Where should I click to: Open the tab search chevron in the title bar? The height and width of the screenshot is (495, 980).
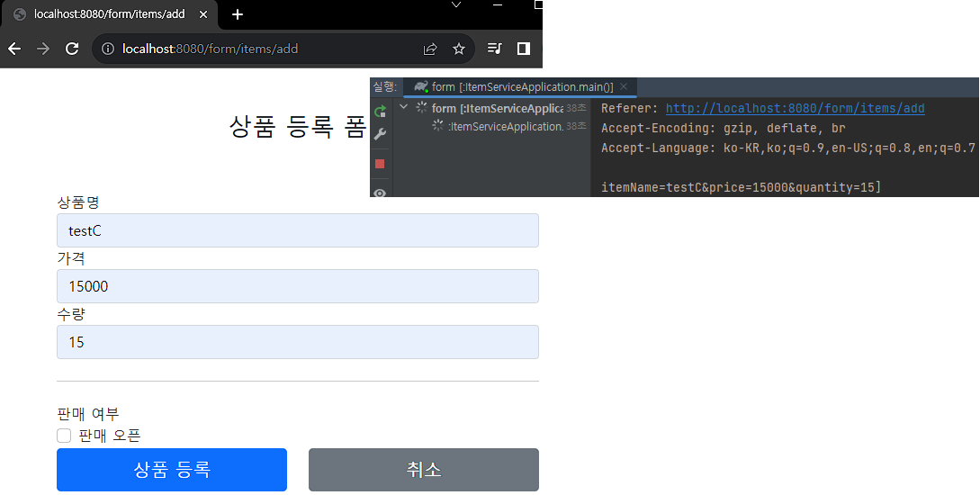[x=456, y=5]
